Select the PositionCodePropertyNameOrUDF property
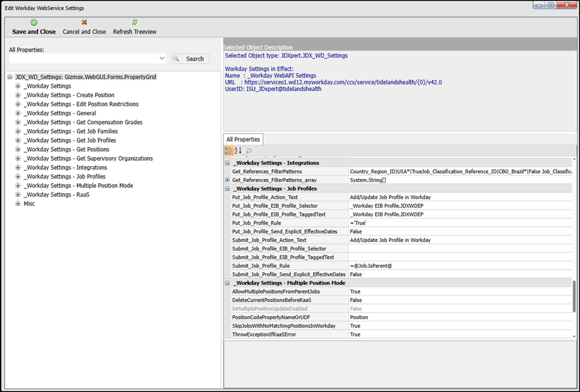This screenshot has width=580, height=392. 271,317
